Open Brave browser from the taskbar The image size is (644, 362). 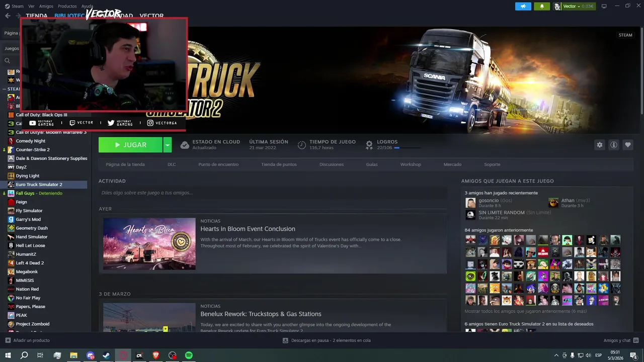click(156, 355)
